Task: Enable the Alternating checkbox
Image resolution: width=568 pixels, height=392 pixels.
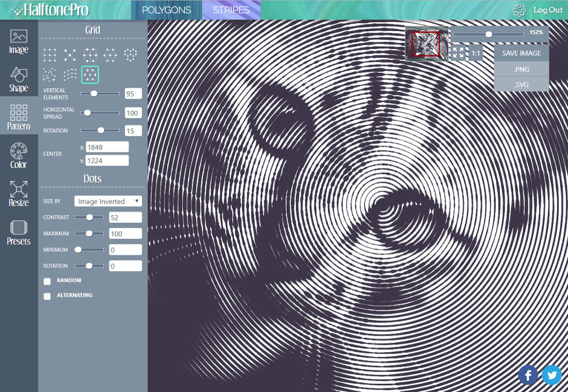Action: 47,296
